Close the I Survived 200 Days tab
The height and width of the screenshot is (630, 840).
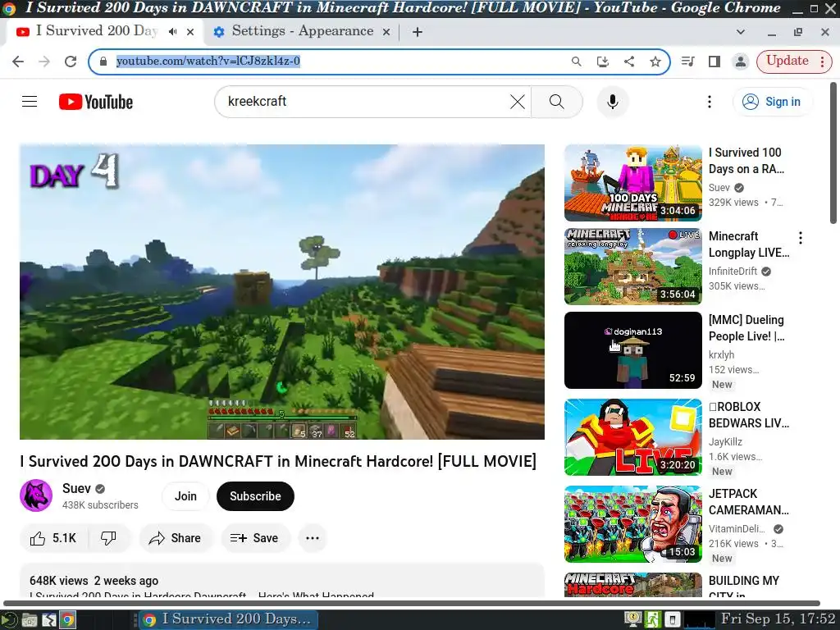coord(190,32)
